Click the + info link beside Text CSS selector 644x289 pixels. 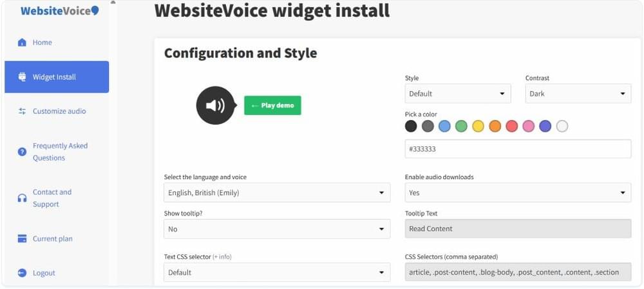pos(222,257)
